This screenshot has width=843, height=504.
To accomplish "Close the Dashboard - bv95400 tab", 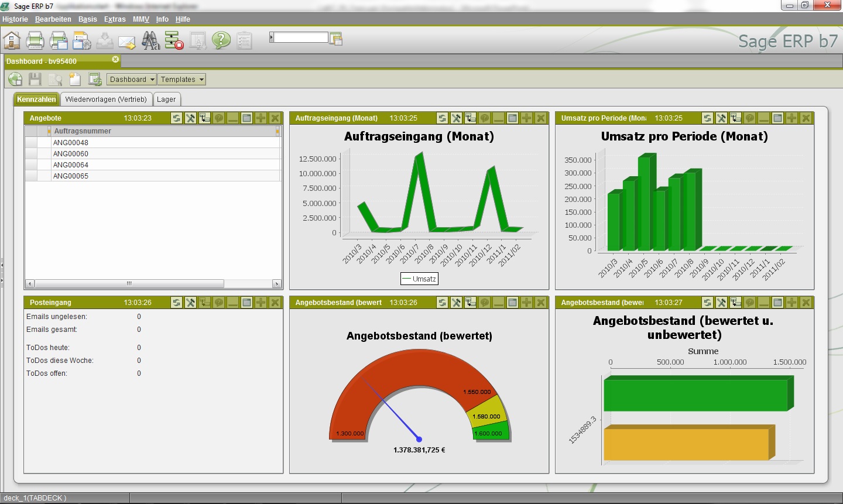I will click(x=115, y=59).
